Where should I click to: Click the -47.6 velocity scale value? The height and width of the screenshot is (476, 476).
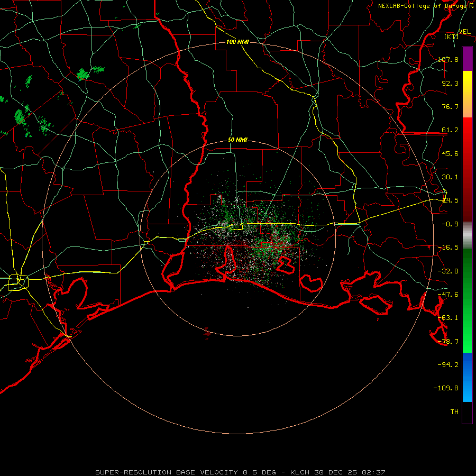(448, 295)
